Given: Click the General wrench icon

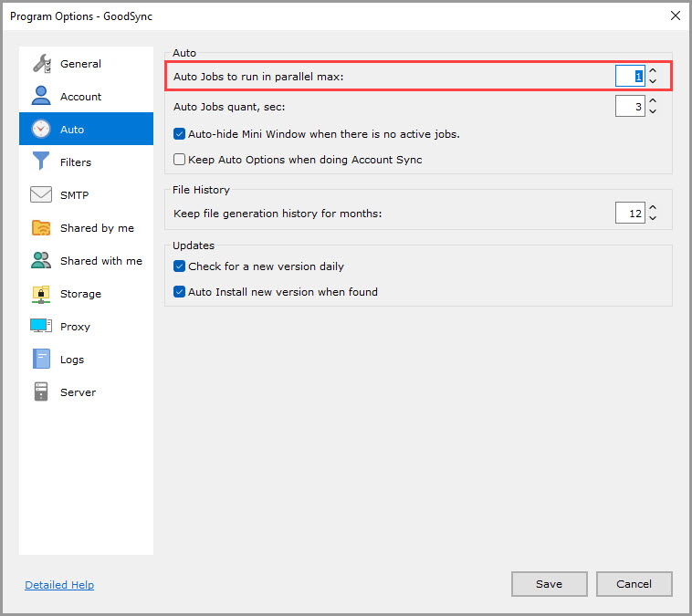Looking at the screenshot, I should point(41,64).
